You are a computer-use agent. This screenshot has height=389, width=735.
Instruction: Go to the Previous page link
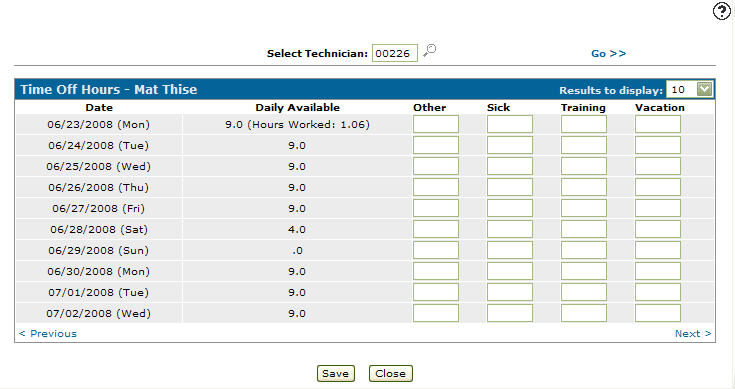point(48,334)
